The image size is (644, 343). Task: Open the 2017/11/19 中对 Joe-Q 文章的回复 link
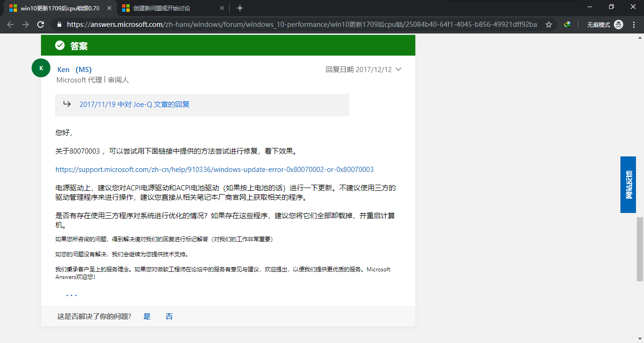tap(134, 104)
